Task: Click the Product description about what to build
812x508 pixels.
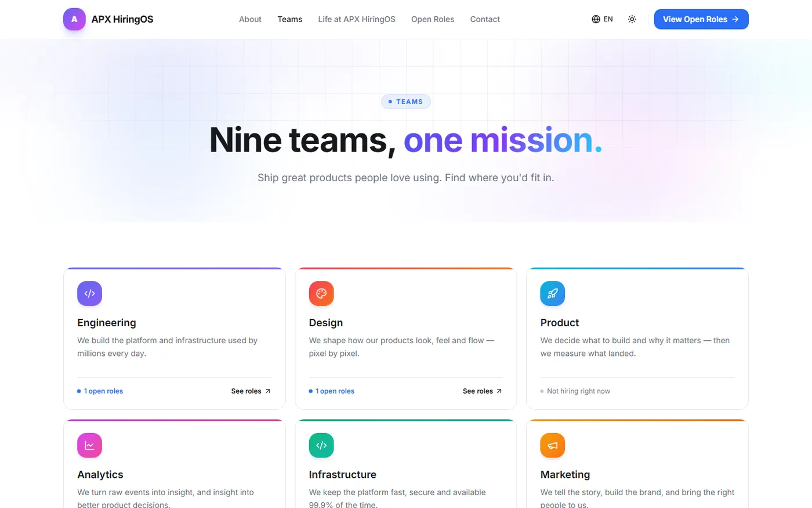Action: pos(635,347)
